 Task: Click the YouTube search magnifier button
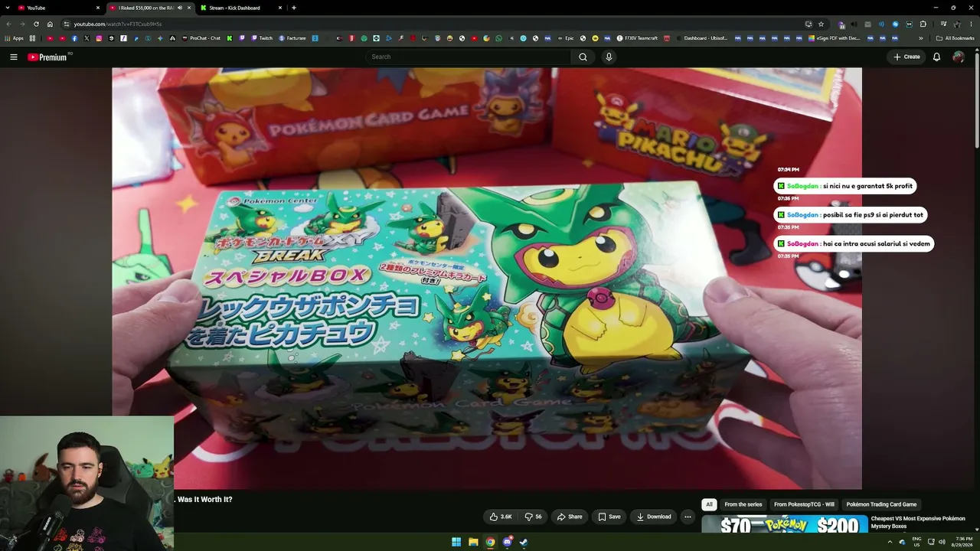(x=583, y=57)
